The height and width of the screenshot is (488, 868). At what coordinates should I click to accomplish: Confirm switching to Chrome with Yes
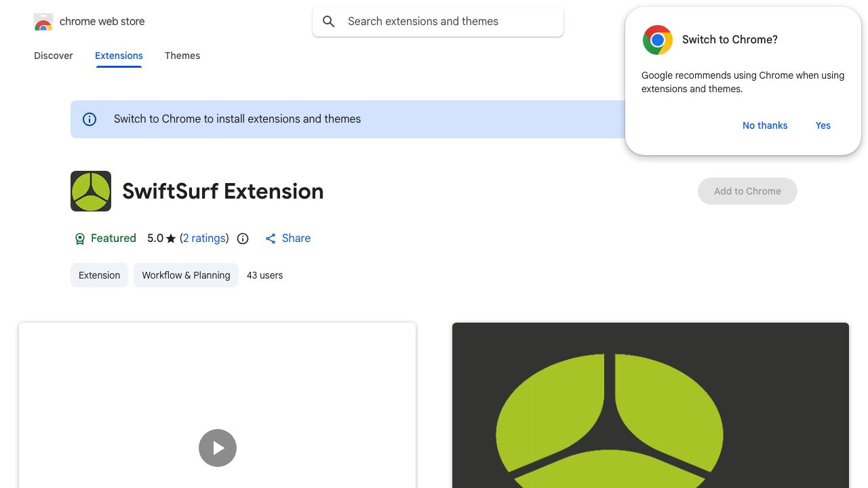pos(823,125)
